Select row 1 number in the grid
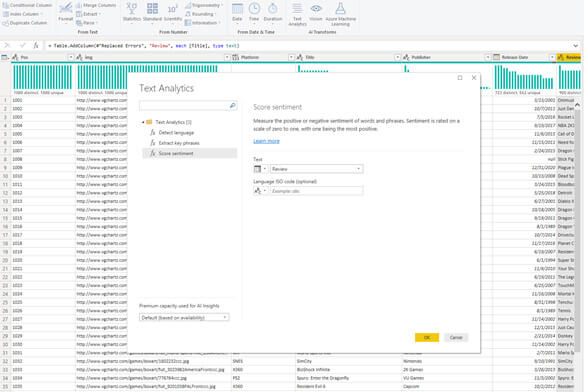 (6, 100)
